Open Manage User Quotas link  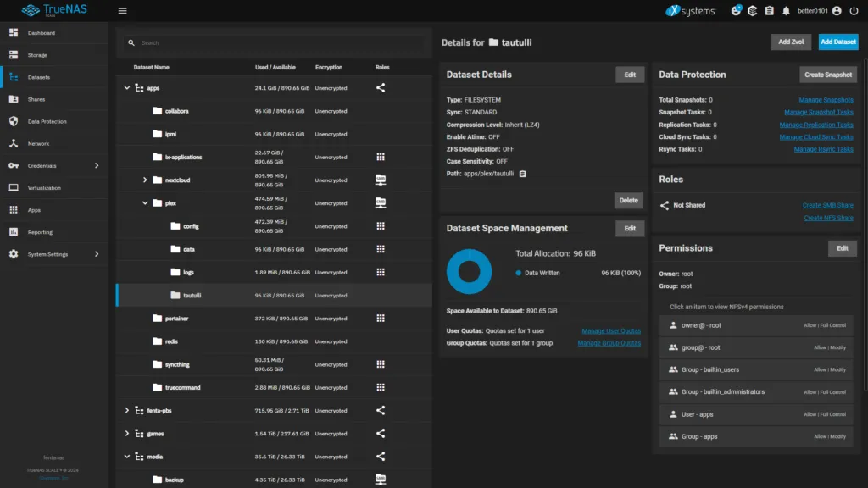tap(613, 331)
